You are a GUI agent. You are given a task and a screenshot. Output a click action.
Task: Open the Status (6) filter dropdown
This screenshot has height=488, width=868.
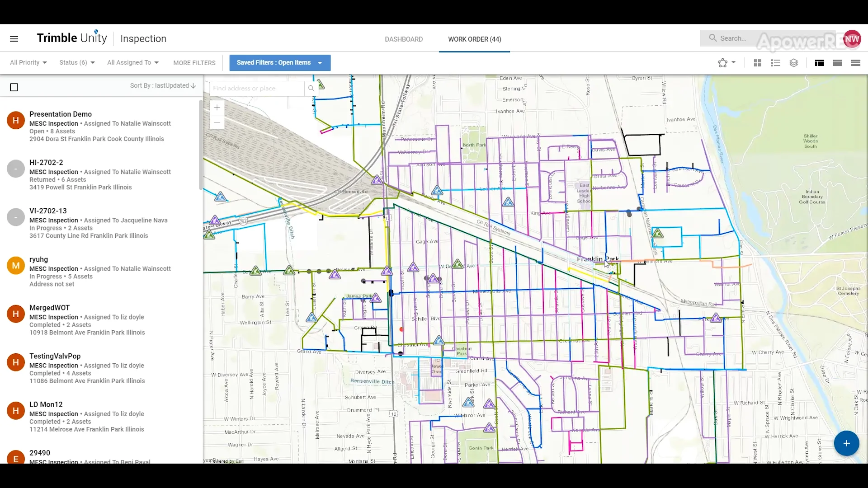(x=77, y=62)
